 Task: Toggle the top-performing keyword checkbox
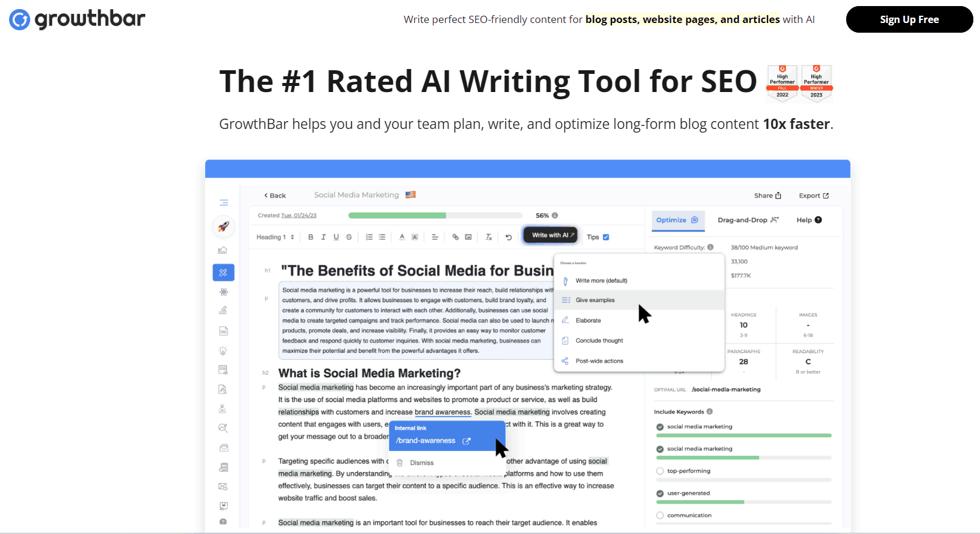tap(660, 471)
